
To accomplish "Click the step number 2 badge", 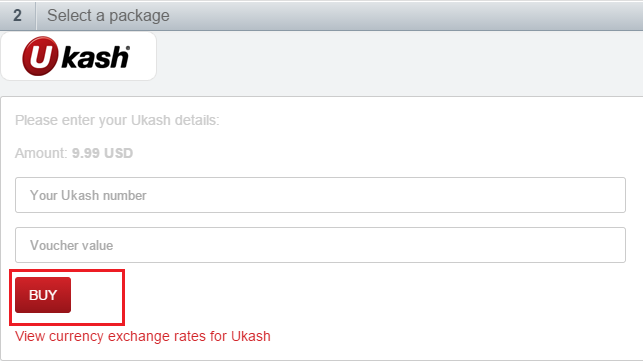I will click(17, 16).
